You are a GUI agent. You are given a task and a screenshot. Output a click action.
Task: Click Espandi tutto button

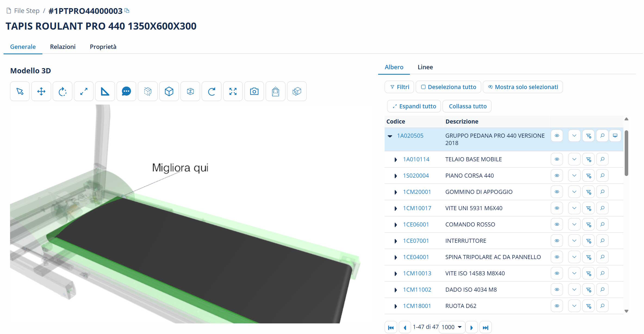tap(414, 106)
